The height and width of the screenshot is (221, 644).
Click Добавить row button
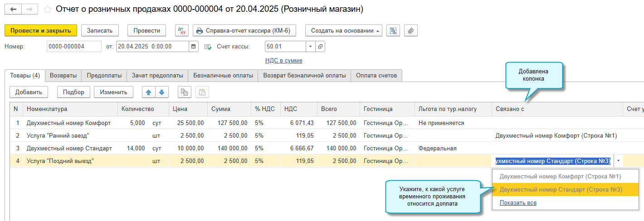tap(29, 92)
